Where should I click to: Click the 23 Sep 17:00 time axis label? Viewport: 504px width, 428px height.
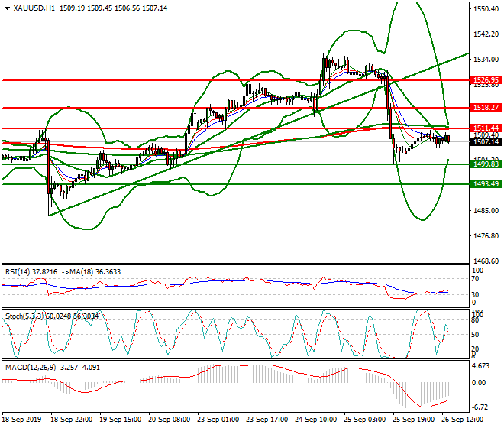point(267,420)
